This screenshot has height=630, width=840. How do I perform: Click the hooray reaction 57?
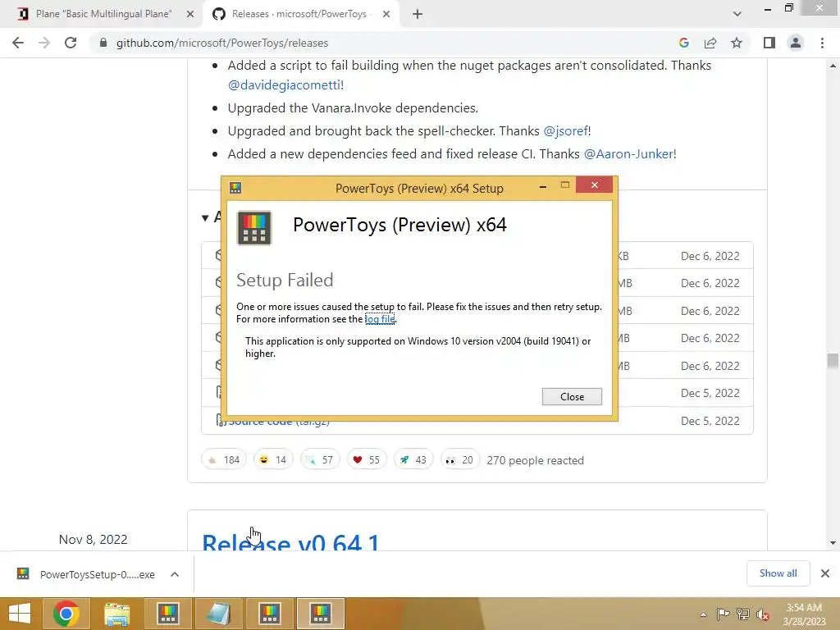(320, 459)
